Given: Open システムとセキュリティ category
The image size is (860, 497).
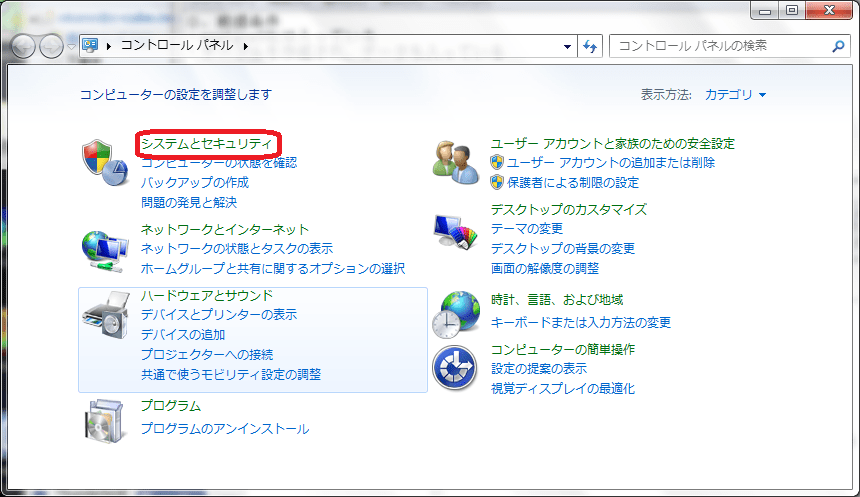Looking at the screenshot, I should point(206,143).
